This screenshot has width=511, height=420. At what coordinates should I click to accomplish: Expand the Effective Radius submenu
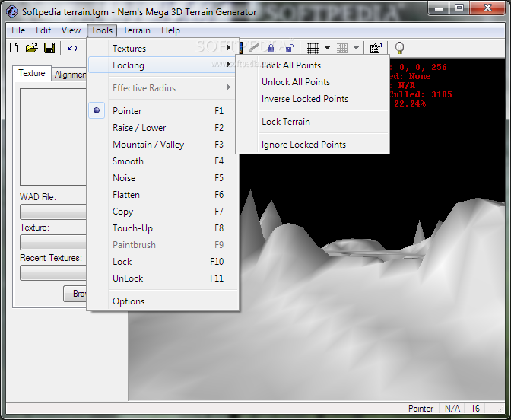[x=163, y=87]
